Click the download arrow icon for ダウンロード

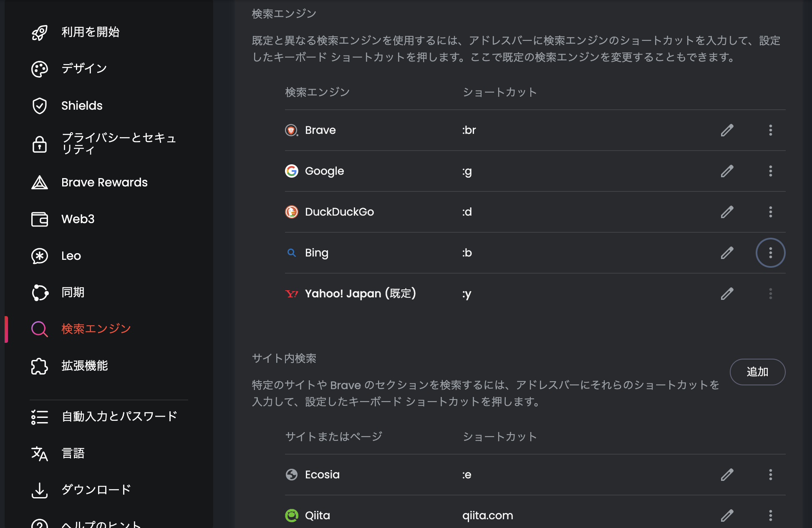pos(40,490)
